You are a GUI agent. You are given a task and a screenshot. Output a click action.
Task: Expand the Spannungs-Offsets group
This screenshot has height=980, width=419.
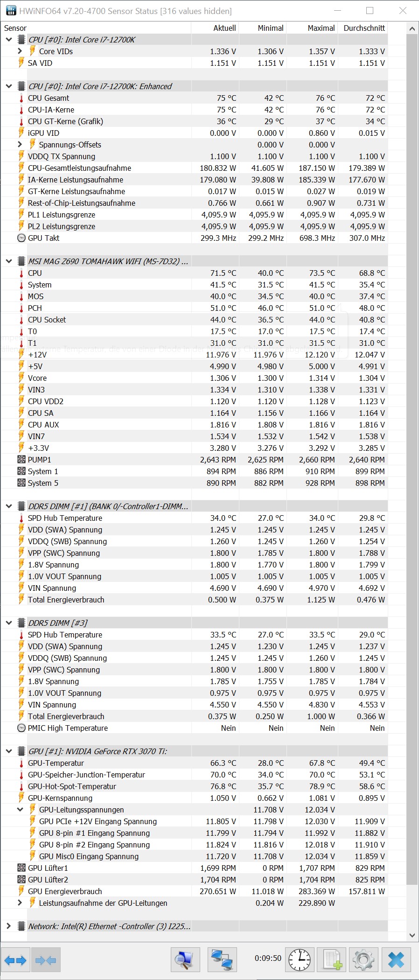pos(20,145)
